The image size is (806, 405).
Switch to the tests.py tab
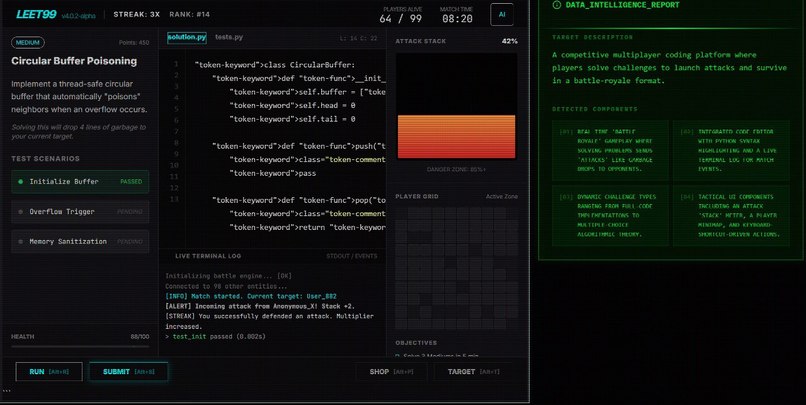(x=229, y=37)
